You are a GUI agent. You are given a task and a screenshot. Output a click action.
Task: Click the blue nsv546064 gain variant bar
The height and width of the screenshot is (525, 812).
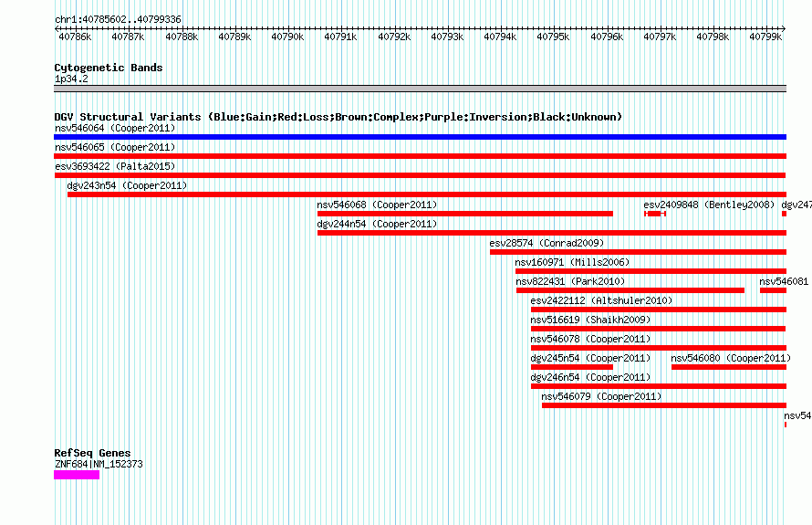420,137
